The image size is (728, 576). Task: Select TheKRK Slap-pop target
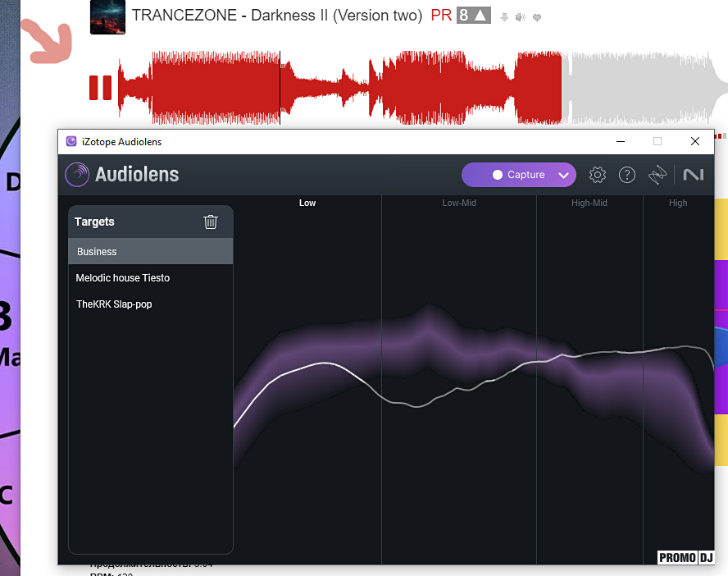[114, 304]
